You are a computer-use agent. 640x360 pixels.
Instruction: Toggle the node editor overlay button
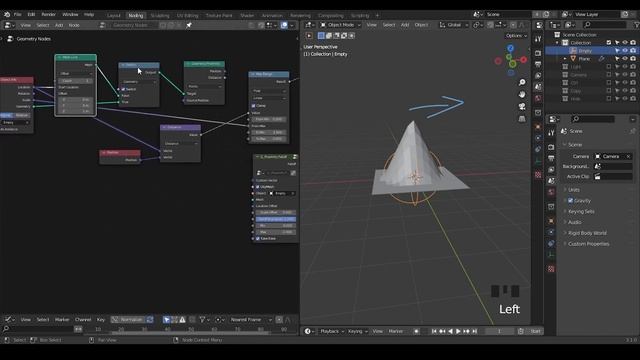coord(284,25)
